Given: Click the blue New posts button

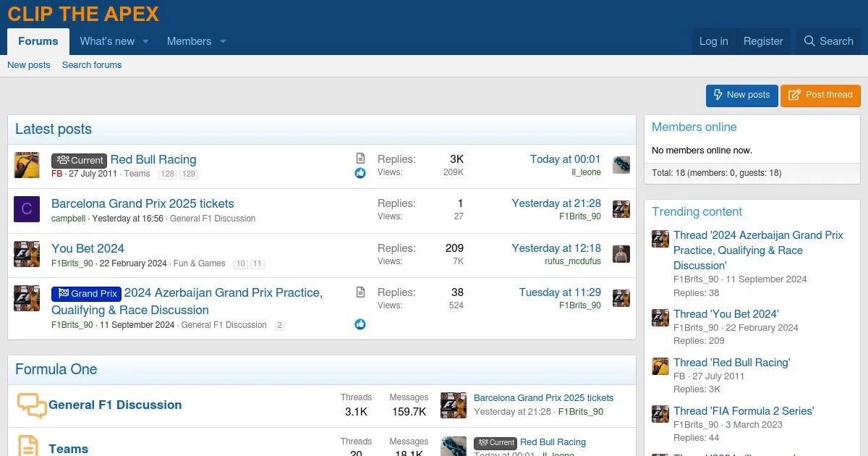Looking at the screenshot, I should (x=742, y=96).
